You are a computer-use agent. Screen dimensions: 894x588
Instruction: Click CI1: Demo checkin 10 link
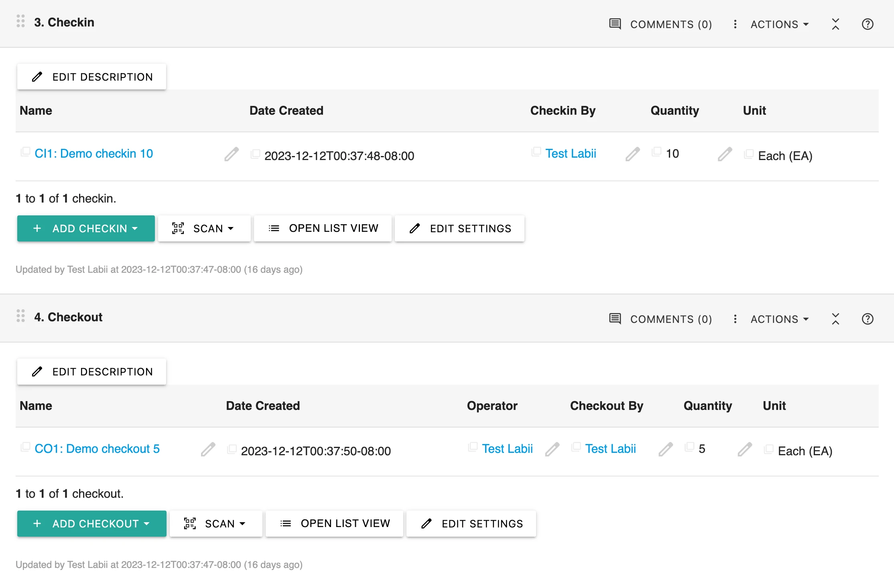click(93, 153)
